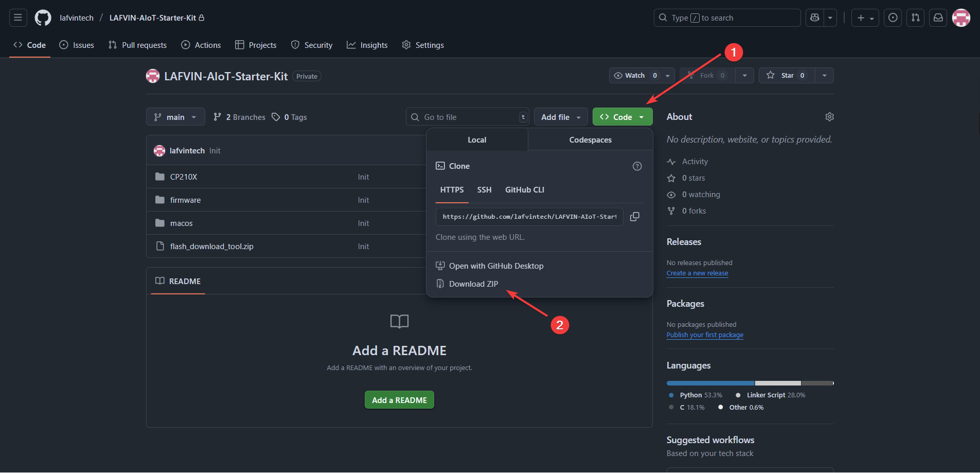Expand the Add file dropdown
The height and width of the screenshot is (473, 980).
pyautogui.click(x=561, y=117)
